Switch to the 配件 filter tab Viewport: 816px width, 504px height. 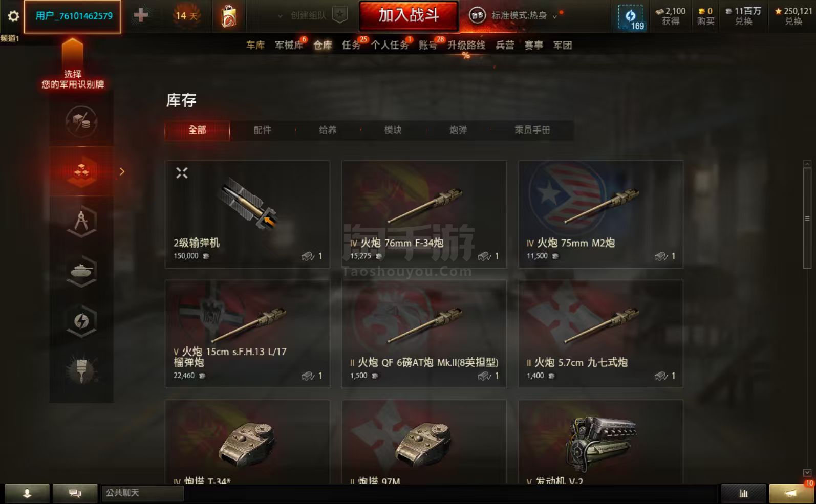pyautogui.click(x=262, y=130)
